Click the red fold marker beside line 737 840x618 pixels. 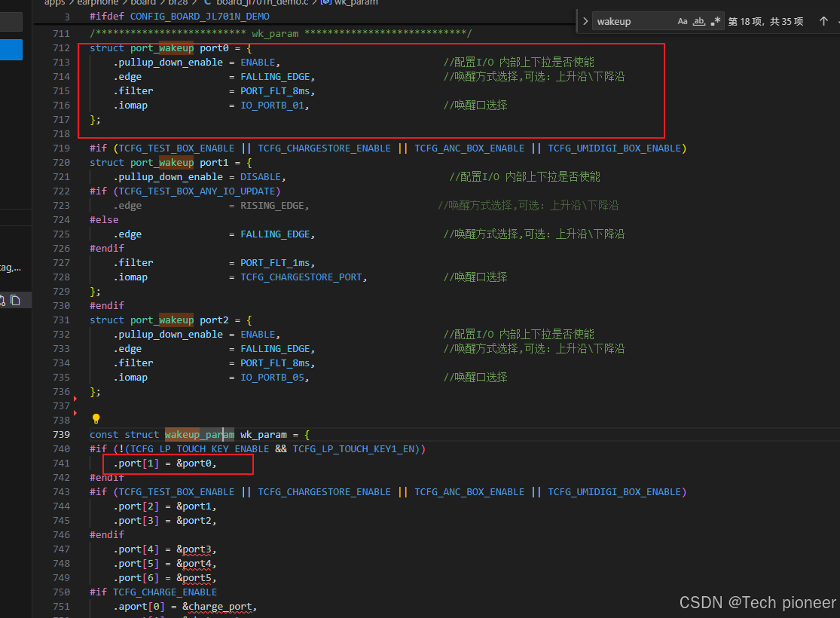pos(75,399)
